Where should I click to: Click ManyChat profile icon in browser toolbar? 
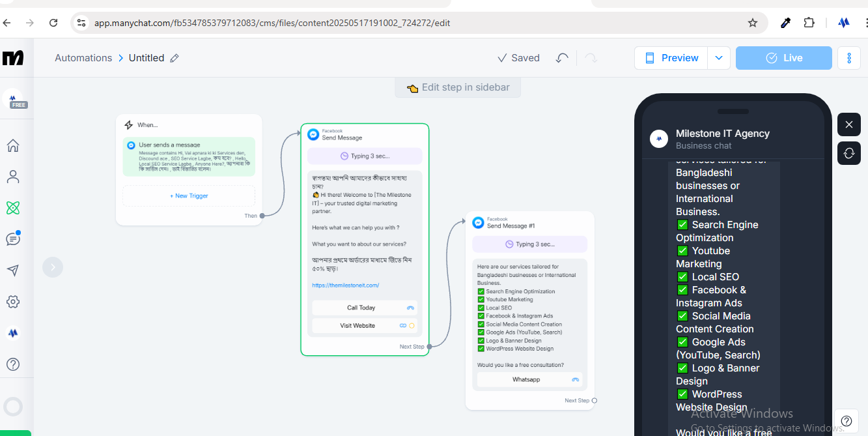844,23
